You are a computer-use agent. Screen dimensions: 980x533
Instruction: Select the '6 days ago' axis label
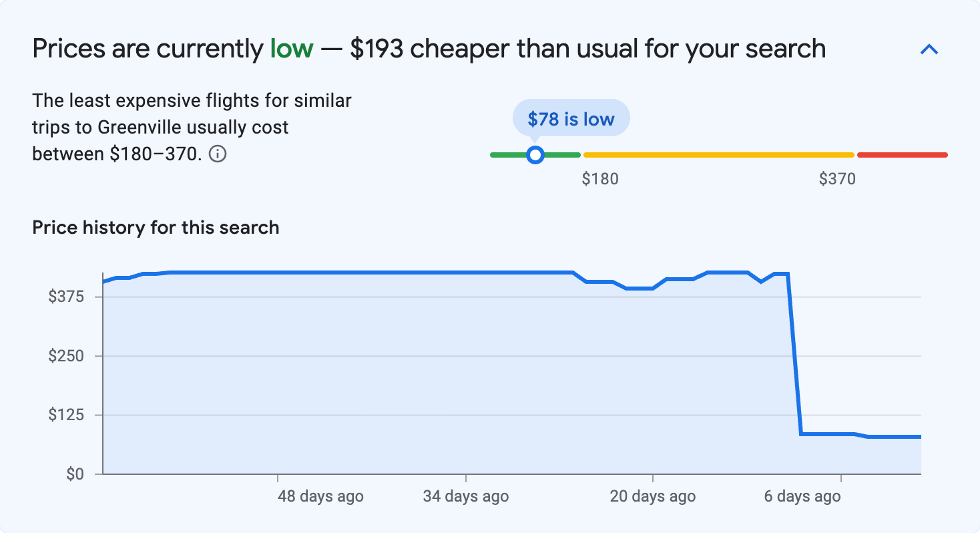802,496
